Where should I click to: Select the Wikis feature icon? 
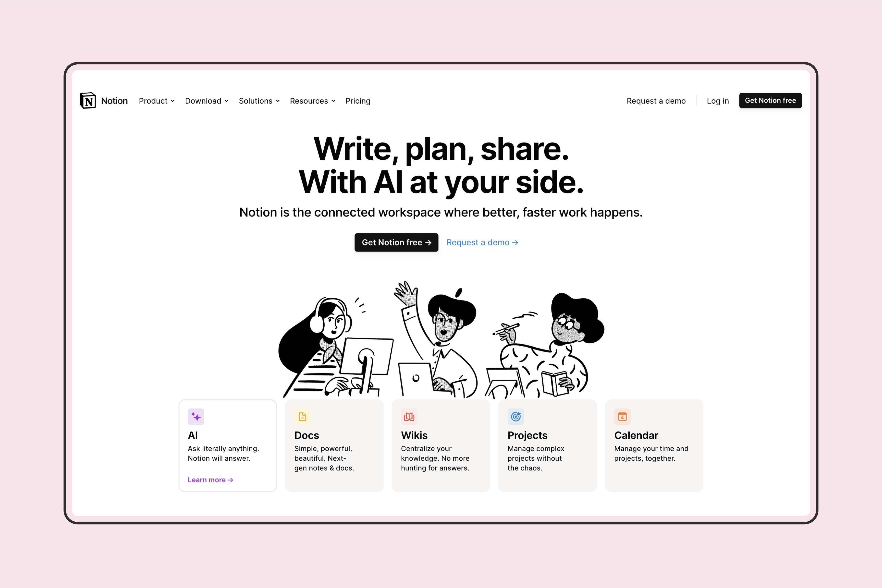[x=409, y=417]
